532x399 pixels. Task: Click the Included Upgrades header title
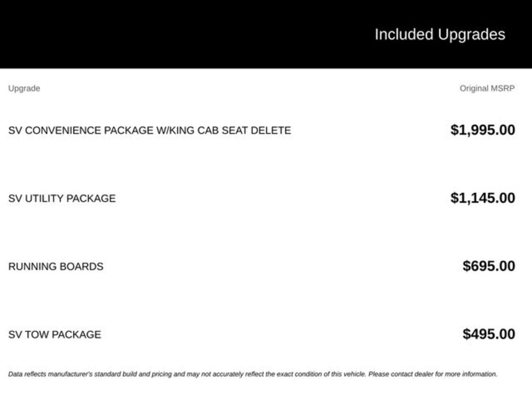(x=440, y=35)
